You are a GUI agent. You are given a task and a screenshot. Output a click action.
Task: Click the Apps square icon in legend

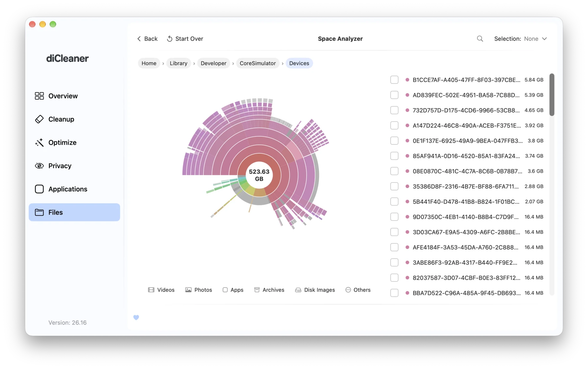pyautogui.click(x=225, y=290)
